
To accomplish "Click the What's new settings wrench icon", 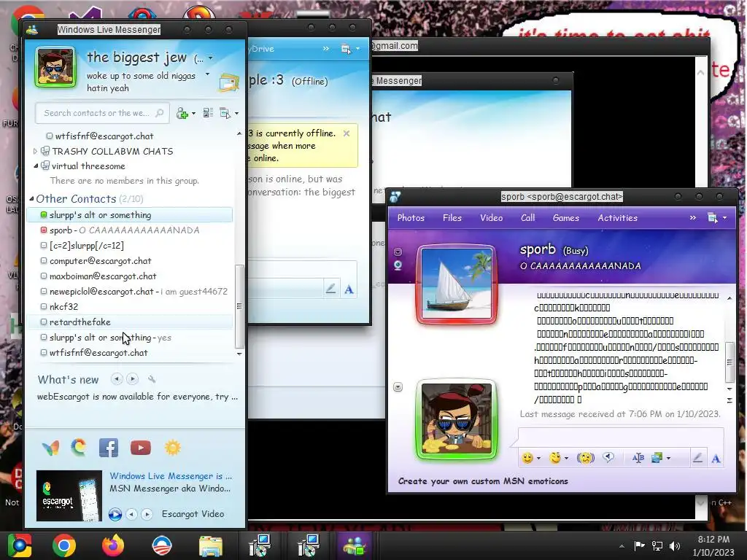I will (x=152, y=379).
